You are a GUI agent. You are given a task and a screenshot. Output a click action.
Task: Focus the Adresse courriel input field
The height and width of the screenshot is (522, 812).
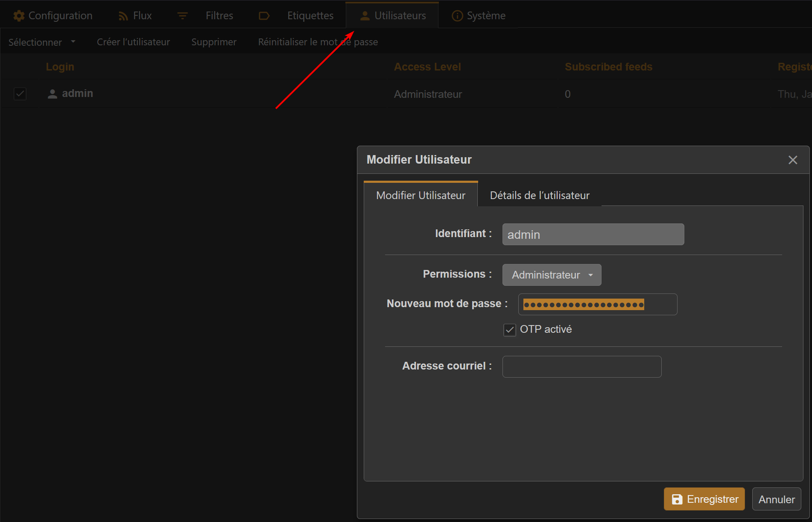581,367
